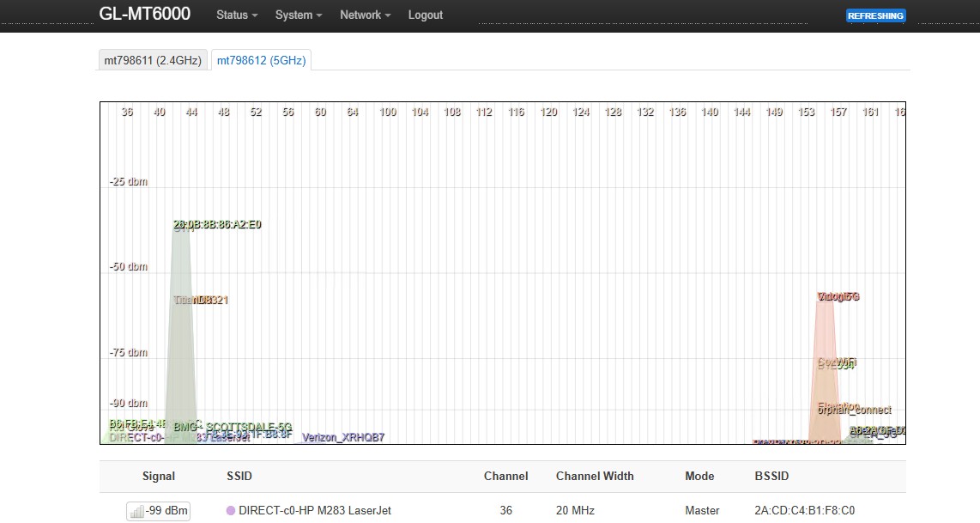Click the -25 dbm axis label

128,181
